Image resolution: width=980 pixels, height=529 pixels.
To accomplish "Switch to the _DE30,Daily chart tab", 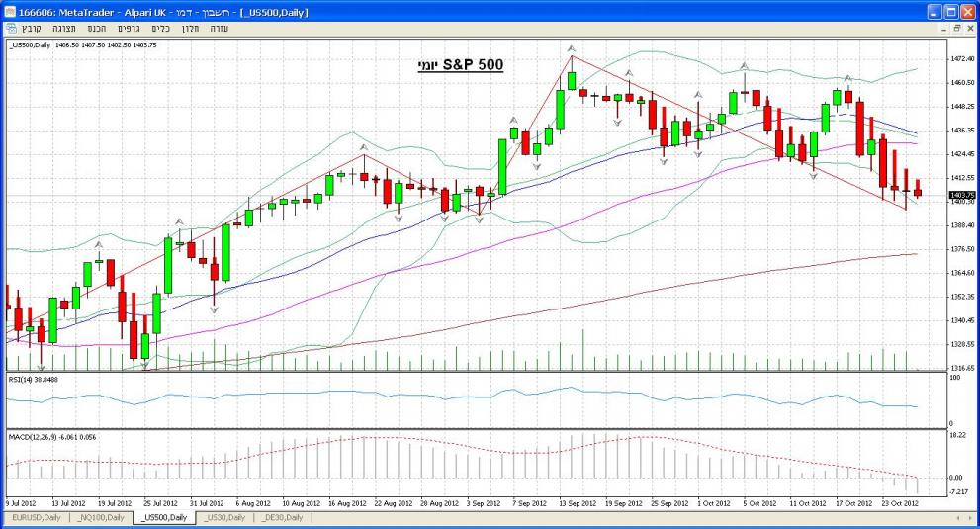I will coord(283,517).
